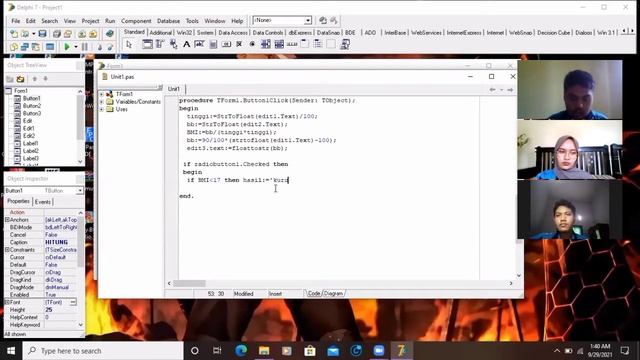This screenshot has width=640, height=360.
Task: Move selected object up in TreeView toolbar
Action: (x=35, y=79)
